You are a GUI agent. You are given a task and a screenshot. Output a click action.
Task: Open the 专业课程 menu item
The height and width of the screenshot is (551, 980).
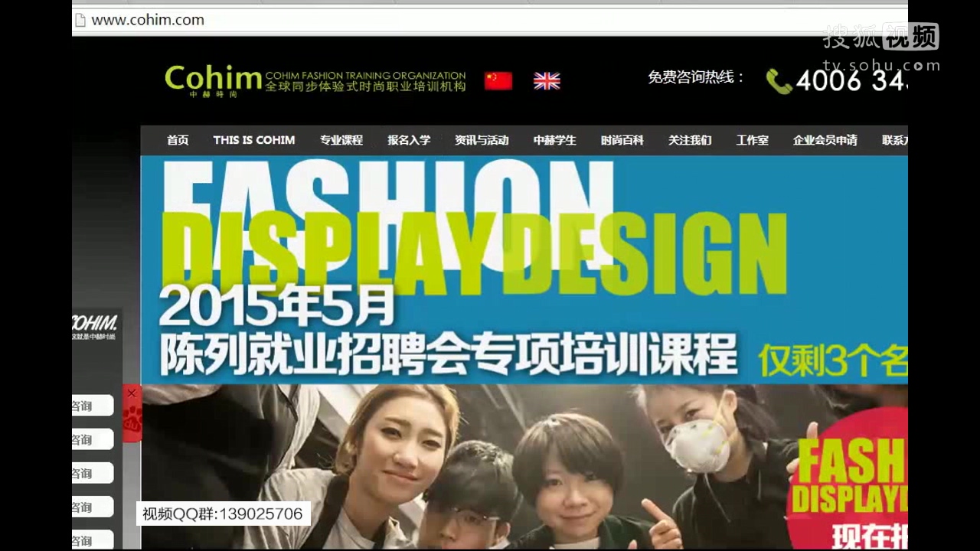pyautogui.click(x=341, y=140)
